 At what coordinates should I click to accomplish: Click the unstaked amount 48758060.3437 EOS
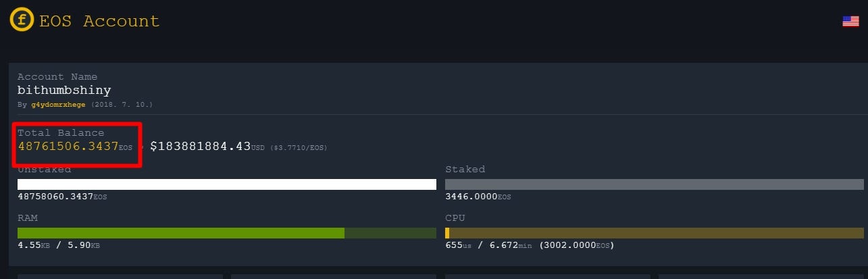click(x=62, y=197)
